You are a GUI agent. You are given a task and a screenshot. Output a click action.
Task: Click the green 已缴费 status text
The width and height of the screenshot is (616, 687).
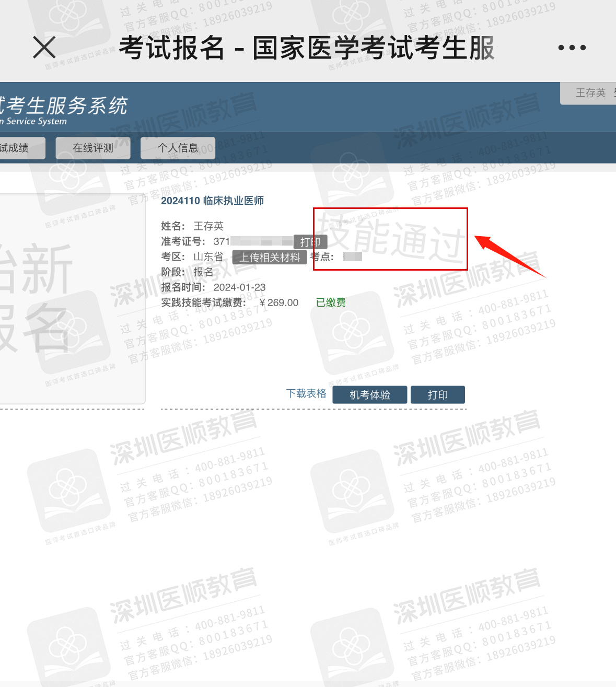coord(331,302)
